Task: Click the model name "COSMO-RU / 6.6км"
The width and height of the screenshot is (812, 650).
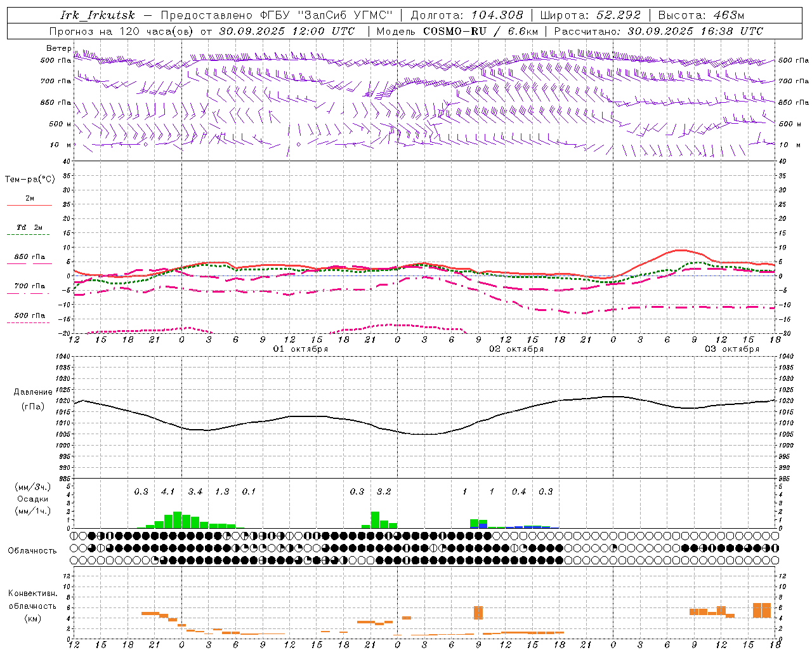Action: pyautogui.click(x=481, y=31)
